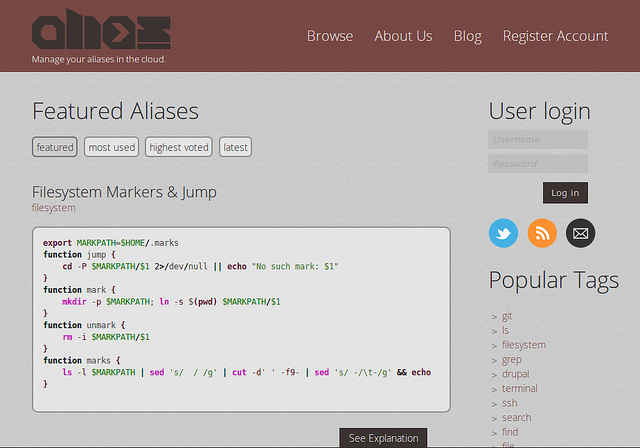Open Filesystem Markers & Jump title
This screenshot has height=448, width=640.
click(124, 192)
